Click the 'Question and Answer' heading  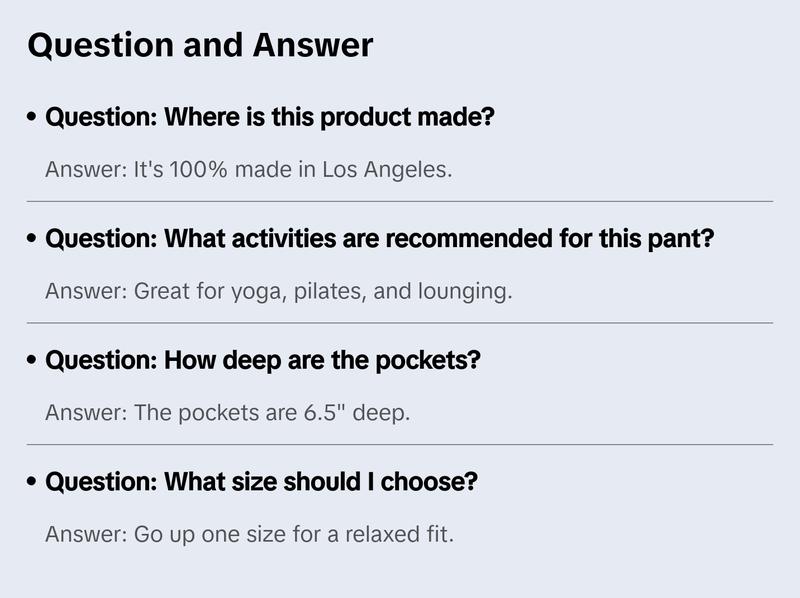[200, 45]
